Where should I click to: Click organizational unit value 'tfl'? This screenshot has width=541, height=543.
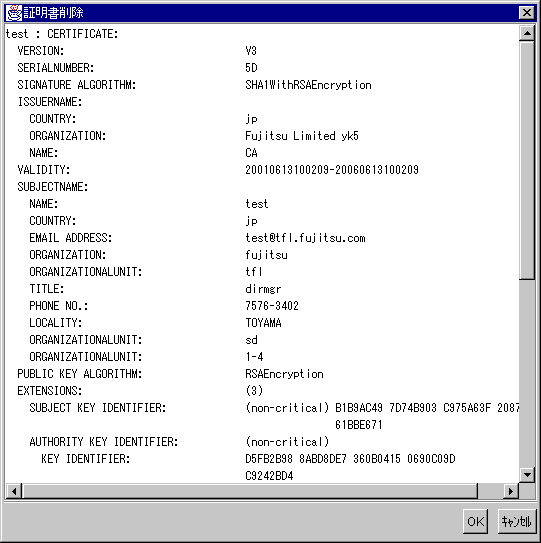tap(254, 272)
